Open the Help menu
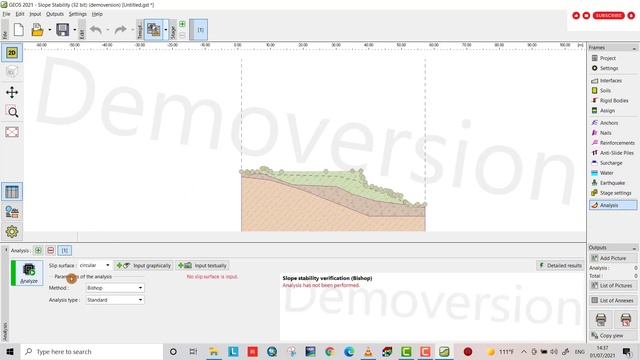Viewport: 640px width, 360px height. [x=97, y=14]
